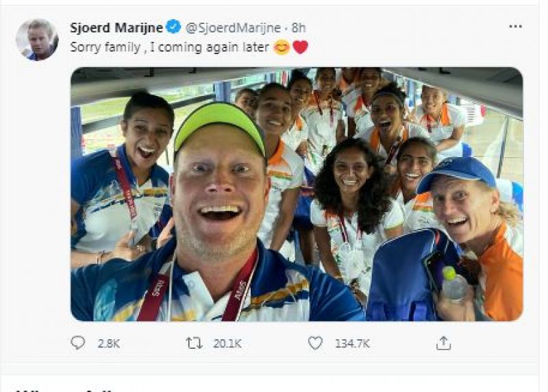This screenshot has width=548, height=392.
Task: Open the @SjoerdMarijne handle link
Action: 234,27
